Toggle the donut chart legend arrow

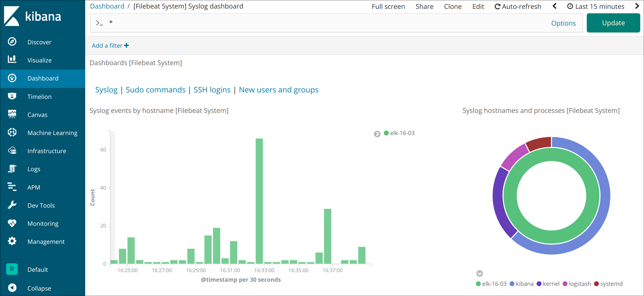pyautogui.click(x=479, y=273)
